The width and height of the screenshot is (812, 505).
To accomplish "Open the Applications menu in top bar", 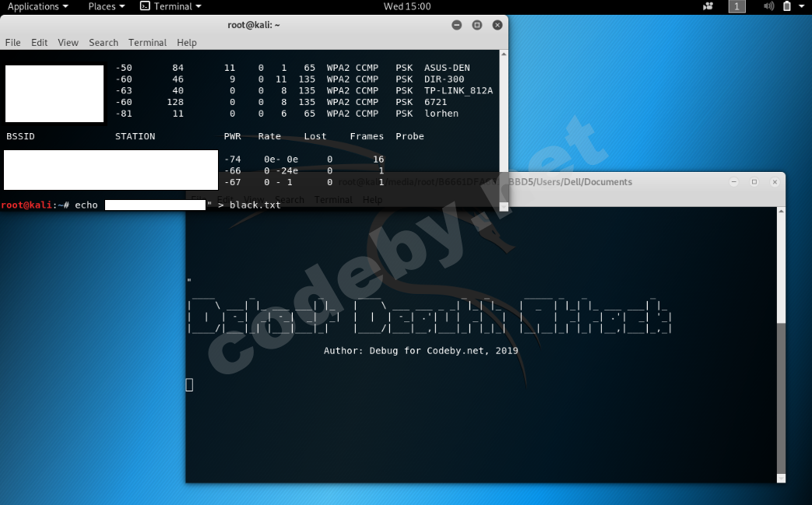I will coord(37,6).
